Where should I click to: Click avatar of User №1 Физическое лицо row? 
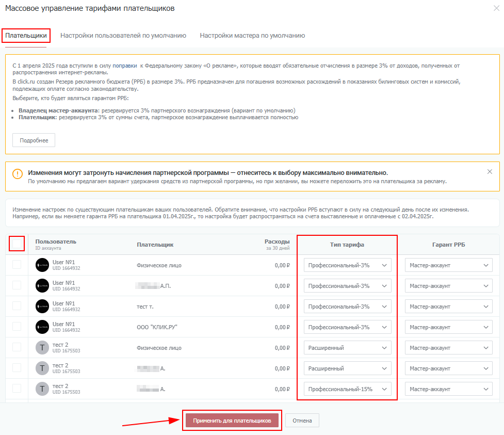click(42, 265)
